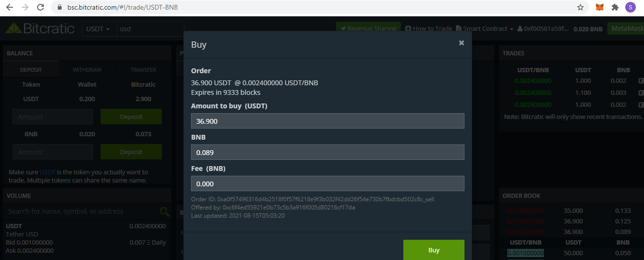
Task: Click the search magnifier in Volume panel
Action: point(164,211)
